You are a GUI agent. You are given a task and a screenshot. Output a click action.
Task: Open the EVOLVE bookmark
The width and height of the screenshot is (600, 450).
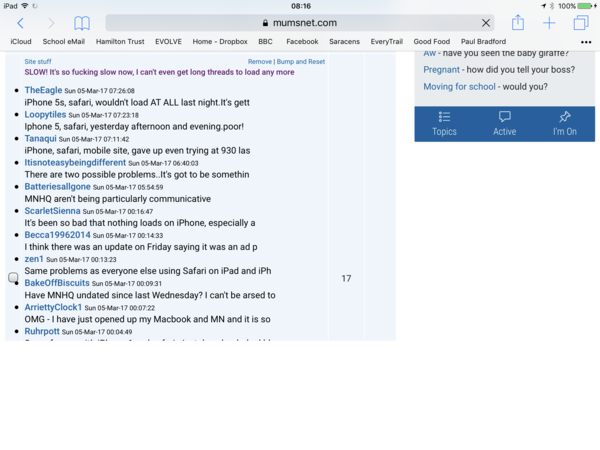(168, 42)
